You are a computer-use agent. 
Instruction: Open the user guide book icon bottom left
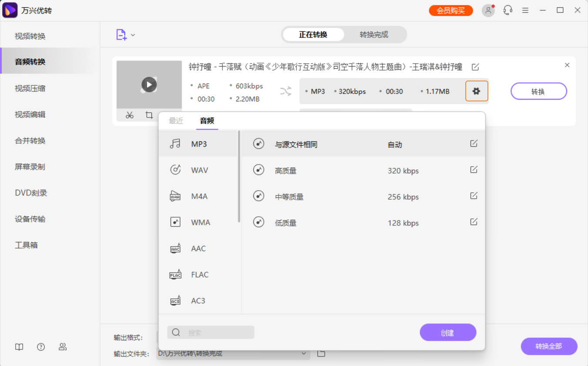tap(19, 347)
